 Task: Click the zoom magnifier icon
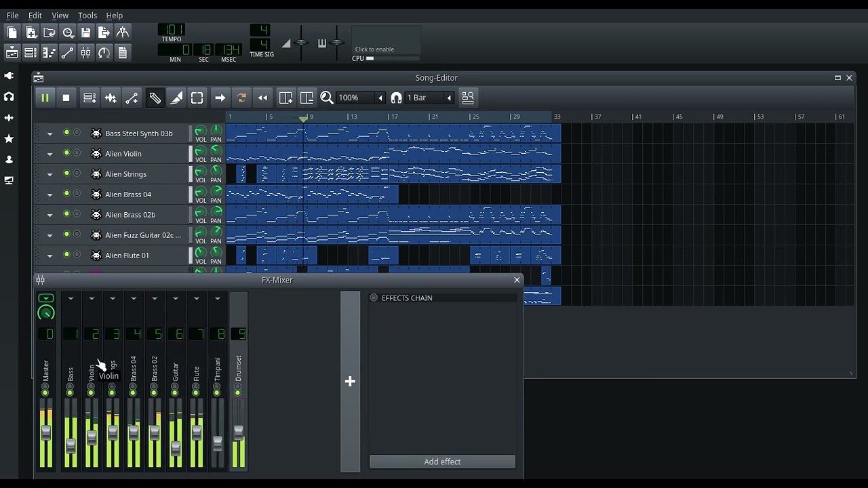coord(327,98)
